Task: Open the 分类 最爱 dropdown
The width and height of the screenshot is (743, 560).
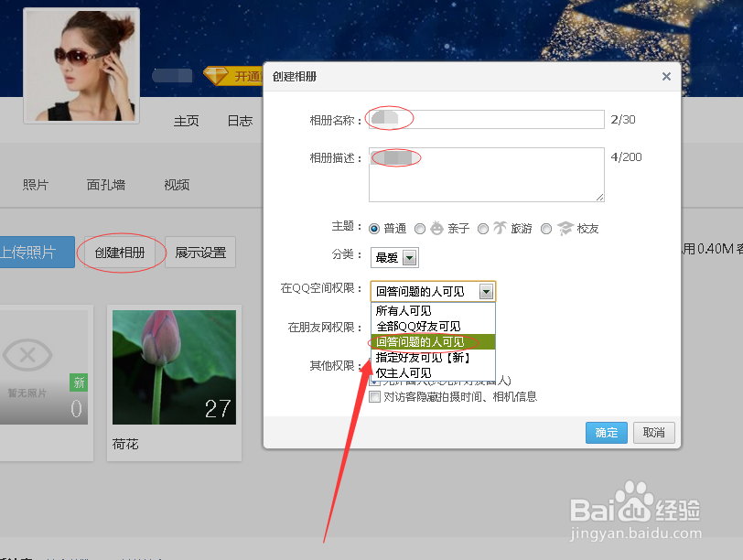Action: [394, 258]
